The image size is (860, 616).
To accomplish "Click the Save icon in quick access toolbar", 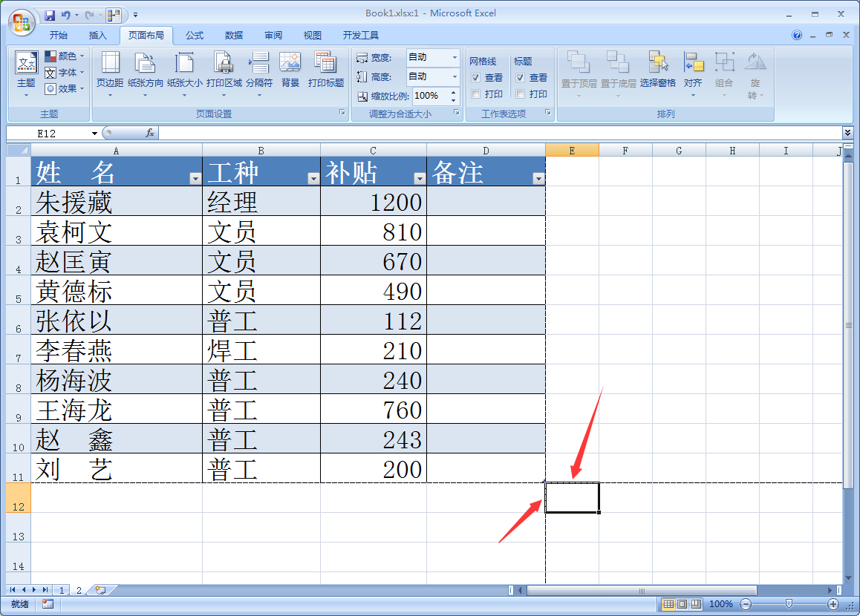I will [x=50, y=15].
